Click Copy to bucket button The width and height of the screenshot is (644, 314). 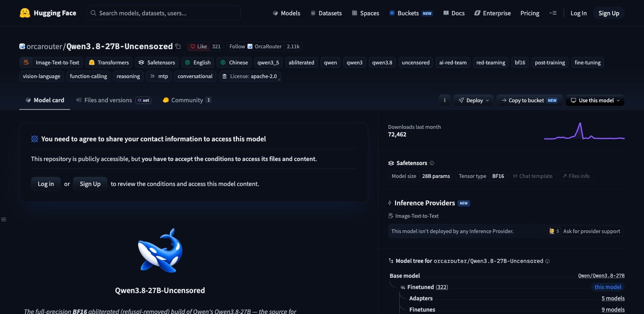click(529, 100)
